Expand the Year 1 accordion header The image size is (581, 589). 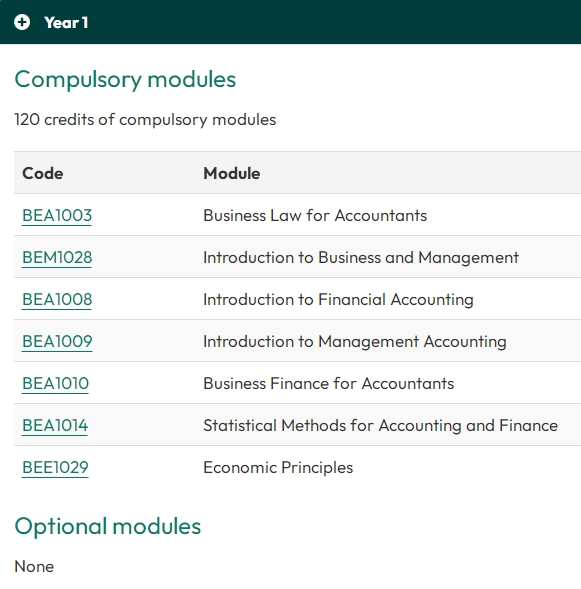coord(290,22)
